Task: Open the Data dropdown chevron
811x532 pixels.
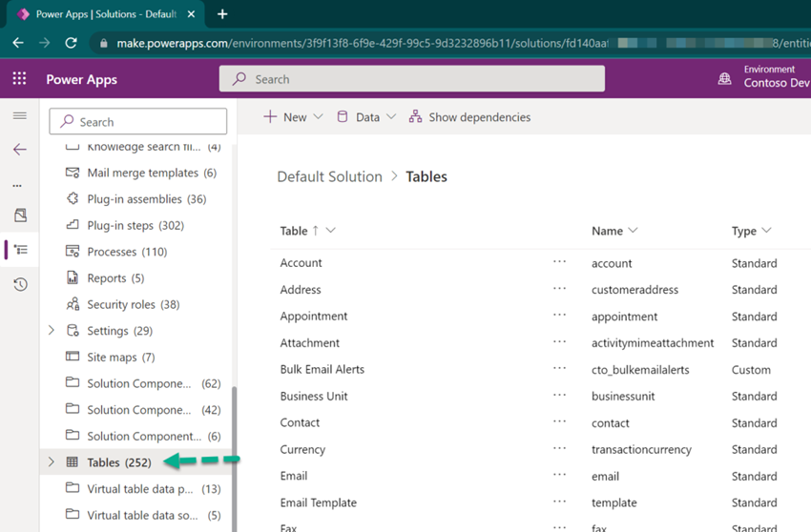Action: point(391,117)
